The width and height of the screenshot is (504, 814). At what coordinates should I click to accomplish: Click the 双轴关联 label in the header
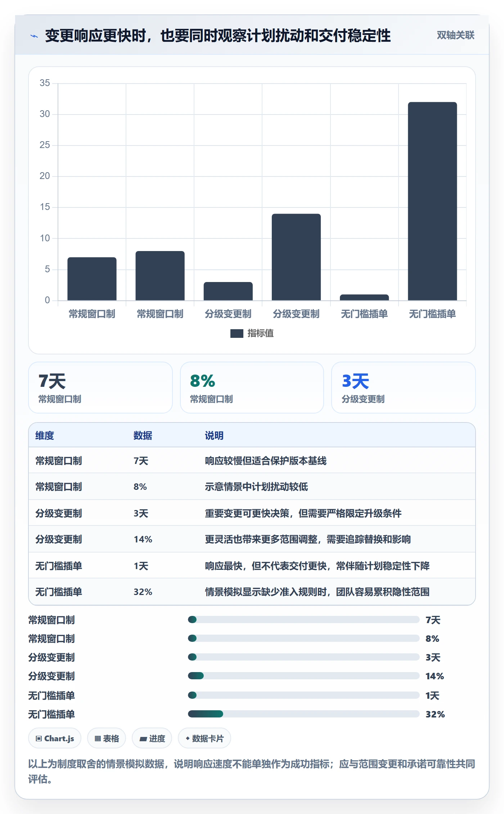point(455,35)
